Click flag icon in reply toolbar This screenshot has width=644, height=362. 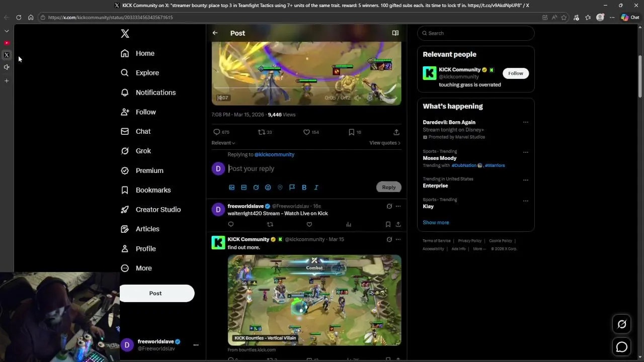click(x=292, y=188)
